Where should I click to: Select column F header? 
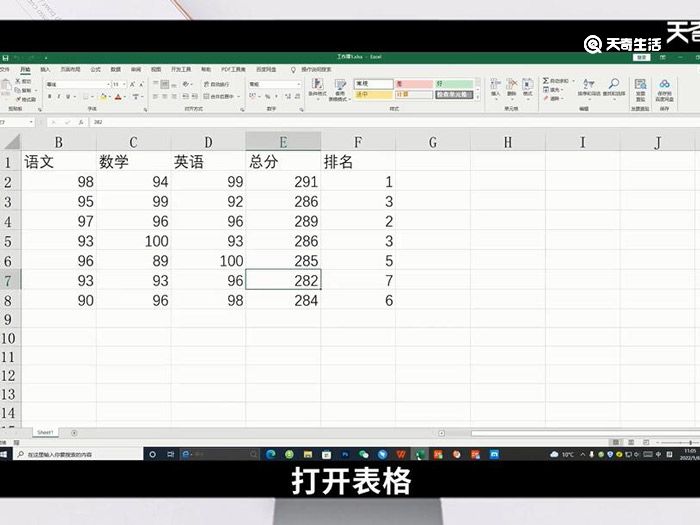tap(358, 142)
